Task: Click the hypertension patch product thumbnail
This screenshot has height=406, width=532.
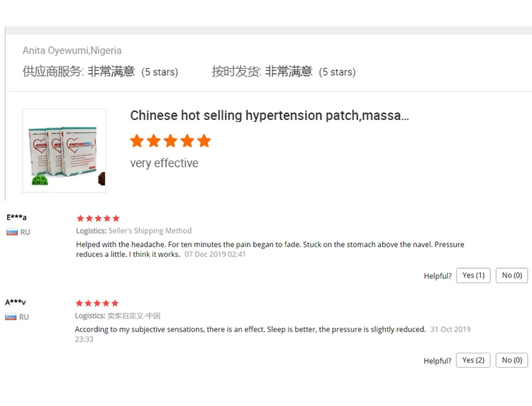Action: [64, 150]
